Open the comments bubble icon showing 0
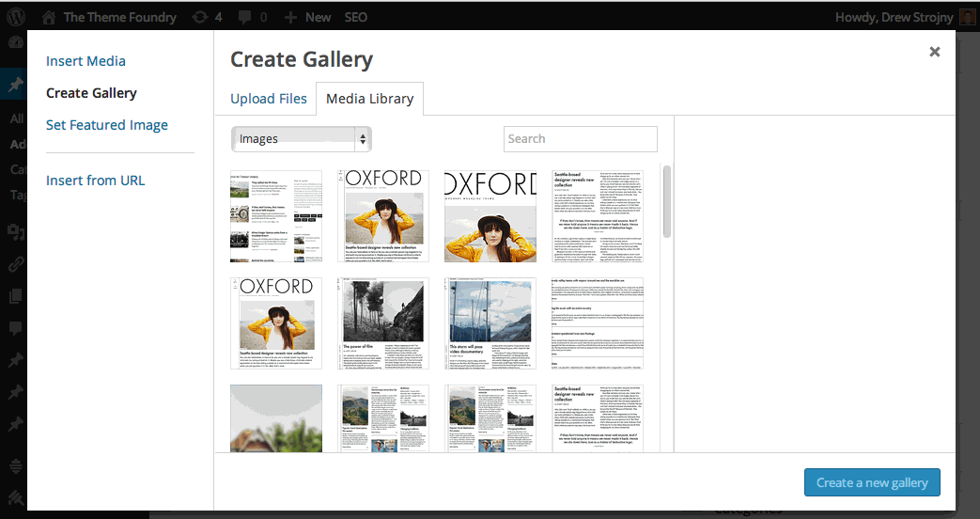 click(x=250, y=17)
